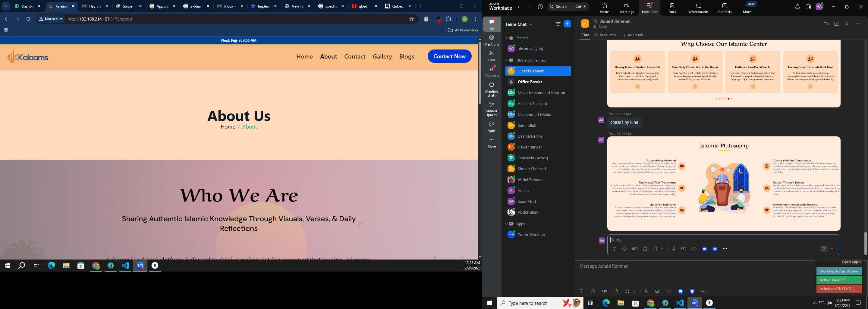The width and height of the screenshot is (868, 309).
Task: Open Contacts in the Zoom top bar
Action: 725,8
